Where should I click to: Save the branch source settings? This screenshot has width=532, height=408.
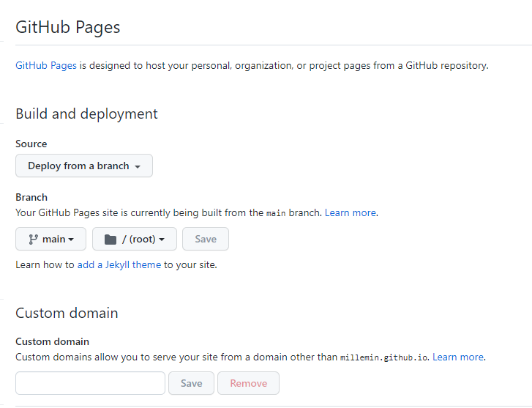pyautogui.click(x=206, y=240)
